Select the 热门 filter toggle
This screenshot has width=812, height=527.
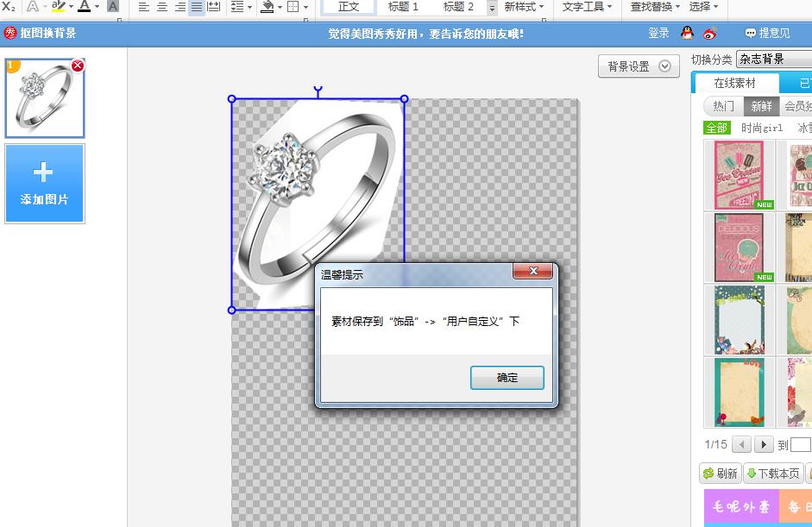tap(723, 106)
